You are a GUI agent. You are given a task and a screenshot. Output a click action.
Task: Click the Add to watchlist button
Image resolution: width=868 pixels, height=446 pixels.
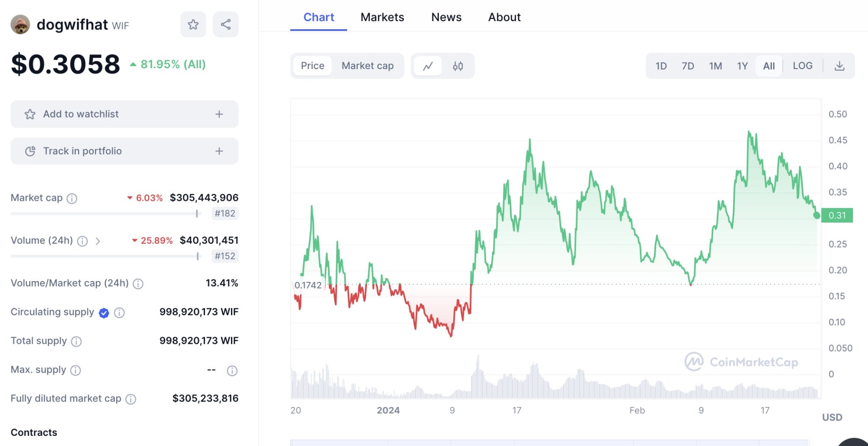click(81, 114)
